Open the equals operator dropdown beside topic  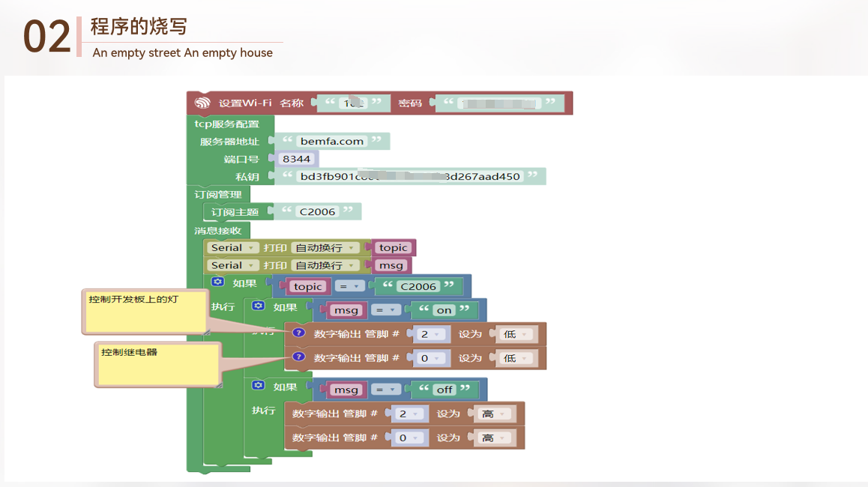349,286
